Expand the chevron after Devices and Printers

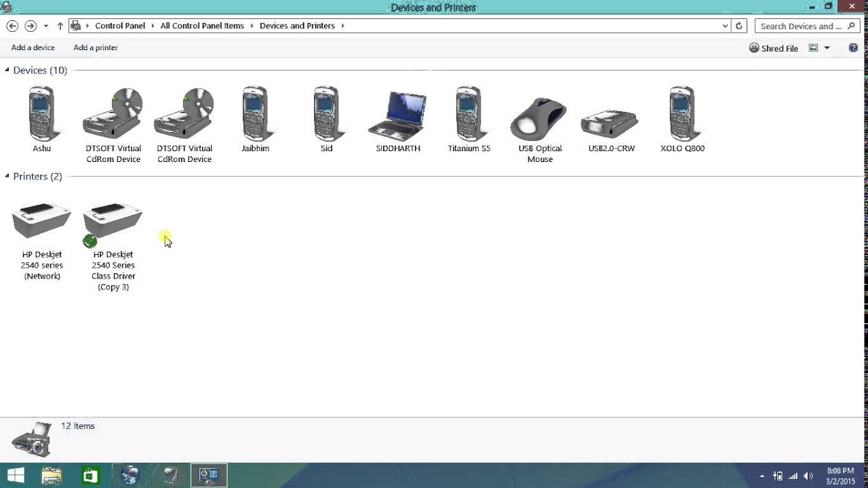[x=342, y=26]
